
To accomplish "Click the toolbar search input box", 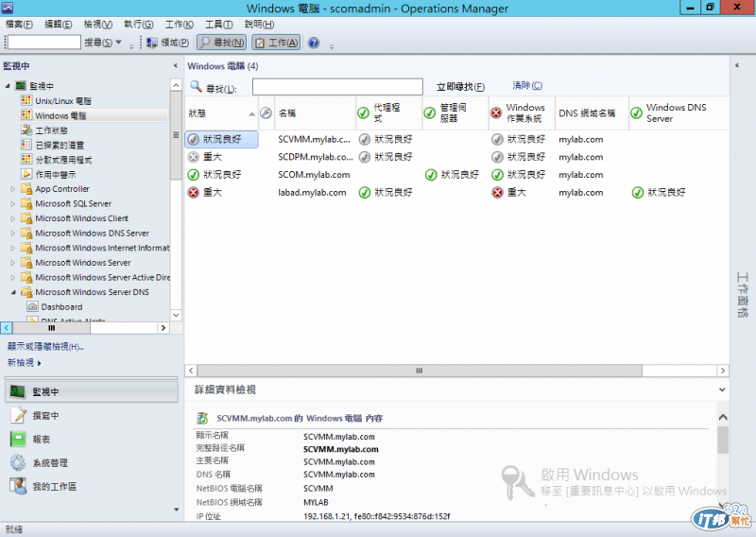I will (x=43, y=43).
